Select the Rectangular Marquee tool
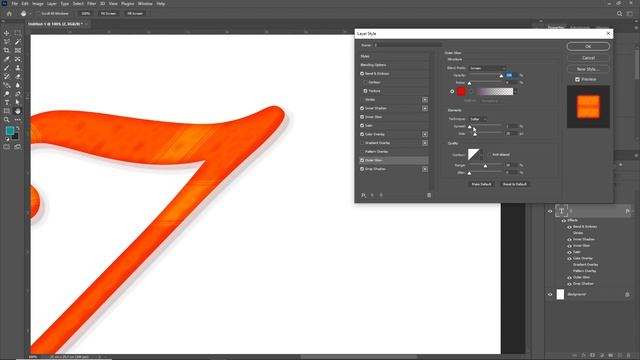The height and width of the screenshot is (360, 640). [x=18, y=33]
